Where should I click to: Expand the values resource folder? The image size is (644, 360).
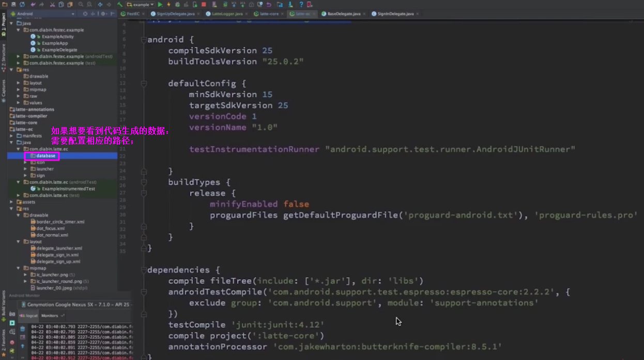[x=19, y=103]
